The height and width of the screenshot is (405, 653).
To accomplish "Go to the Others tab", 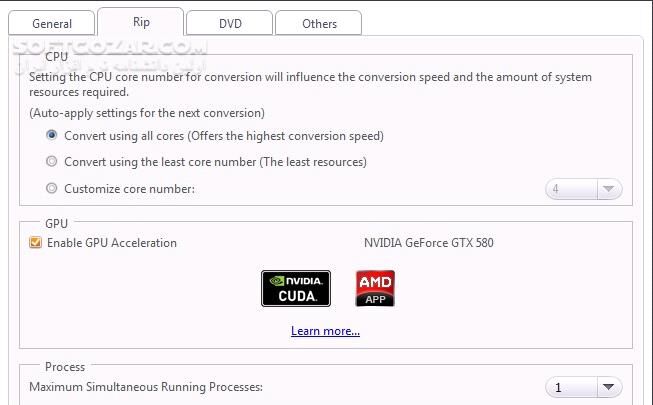I will coord(319,23).
